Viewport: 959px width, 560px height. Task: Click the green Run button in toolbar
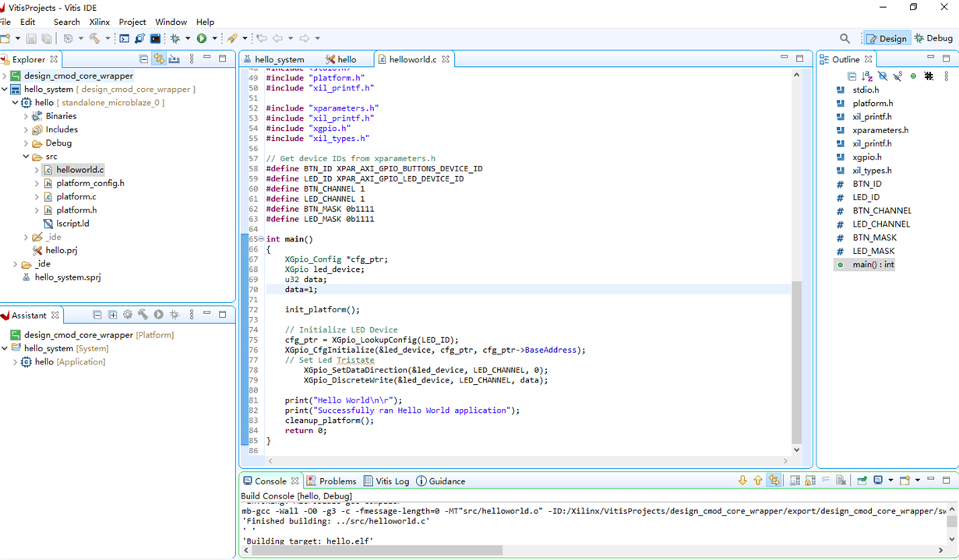tap(202, 38)
